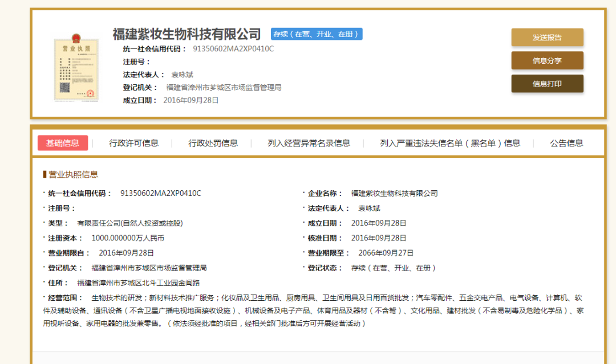Image resolution: width=616 pixels, height=364 pixels.
Task: Switch to the 基础信息 tab
Action: 63,143
